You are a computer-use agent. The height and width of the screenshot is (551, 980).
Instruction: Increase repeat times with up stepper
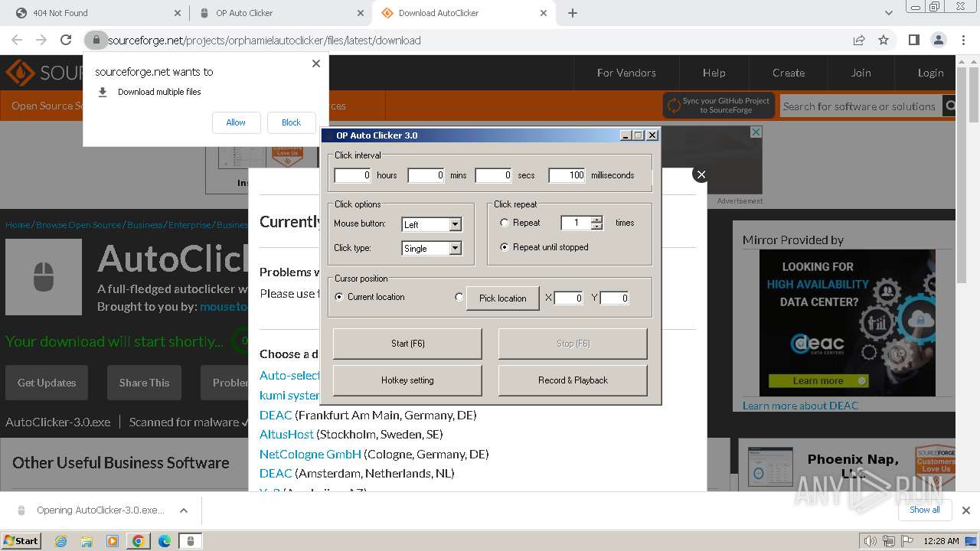597,220
